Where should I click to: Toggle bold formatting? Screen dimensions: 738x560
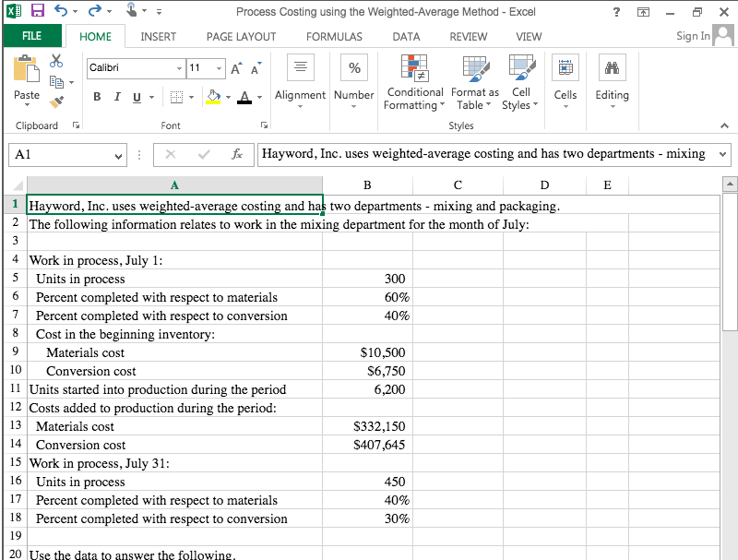pyautogui.click(x=97, y=96)
